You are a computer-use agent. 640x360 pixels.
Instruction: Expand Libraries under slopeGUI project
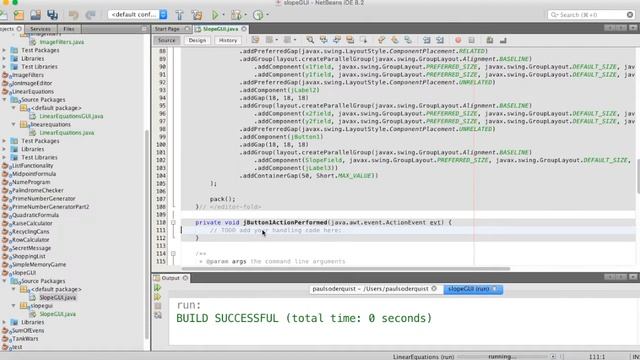pyautogui.click(x=4, y=322)
